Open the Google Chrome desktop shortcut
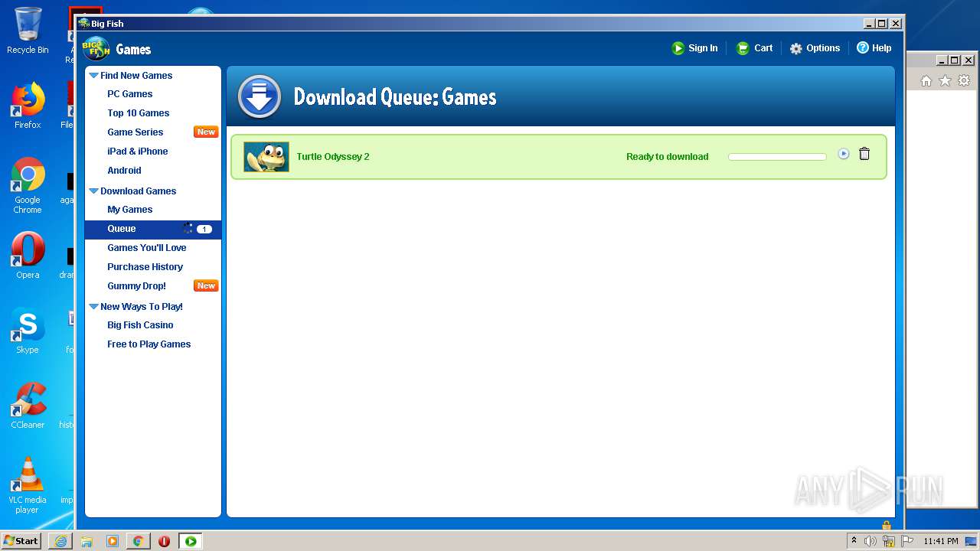 [28, 185]
